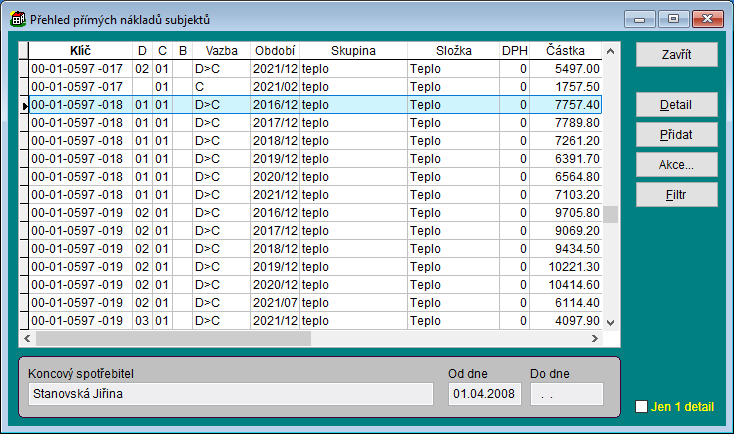Open the Detail button
This screenshot has width=734, height=434.
click(676, 105)
